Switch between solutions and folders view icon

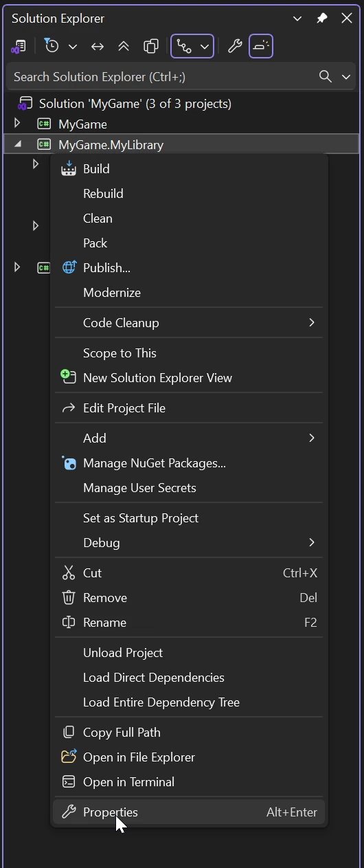pos(18,46)
